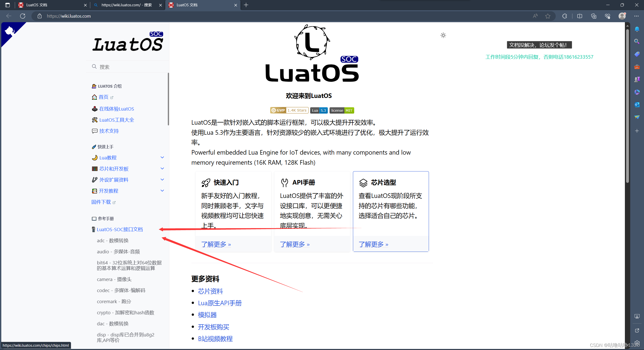Viewport: 644px width, 350px height.
Task: Expand the 开发教程 section
Action: 162,191
